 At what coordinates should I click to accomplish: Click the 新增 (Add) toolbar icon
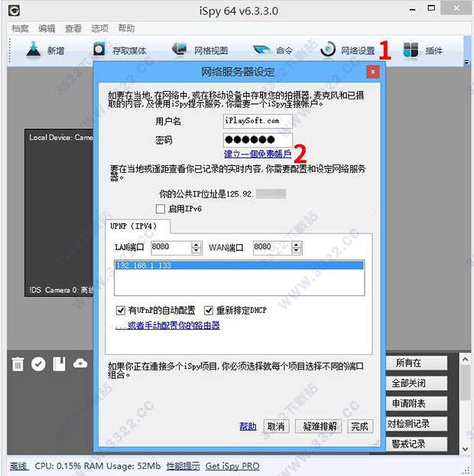[34, 49]
